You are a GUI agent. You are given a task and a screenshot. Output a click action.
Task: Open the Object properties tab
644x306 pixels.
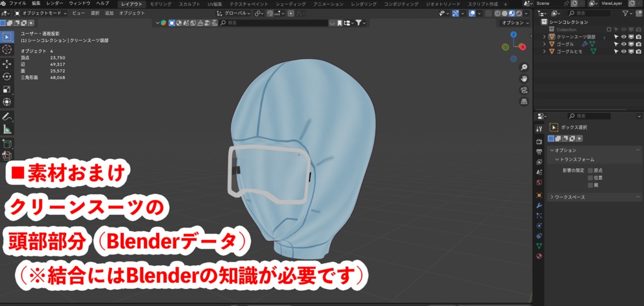(539, 195)
